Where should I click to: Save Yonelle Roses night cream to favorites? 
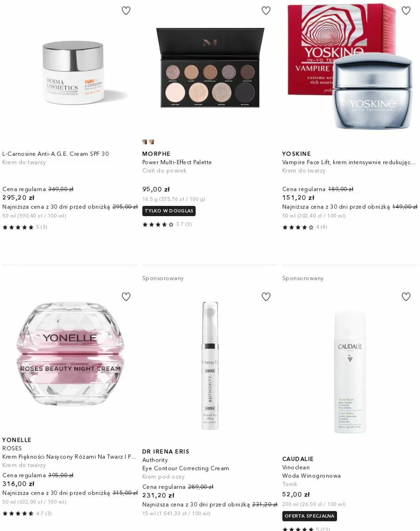pyautogui.click(x=126, y=297)
